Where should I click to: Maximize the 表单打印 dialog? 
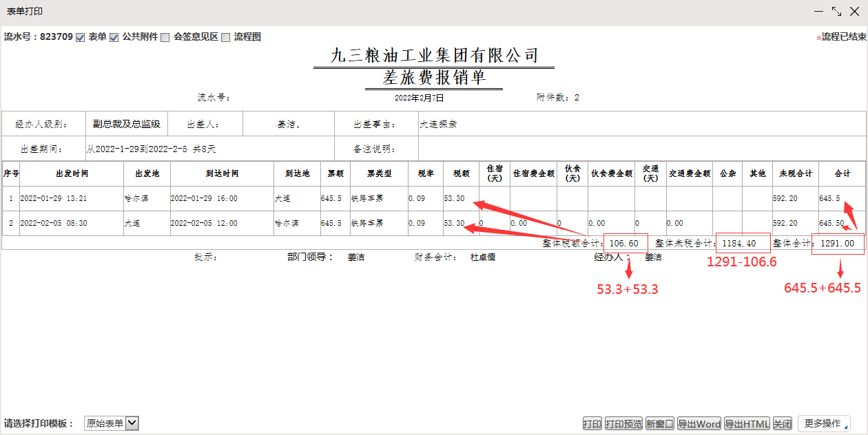[836, 12]
